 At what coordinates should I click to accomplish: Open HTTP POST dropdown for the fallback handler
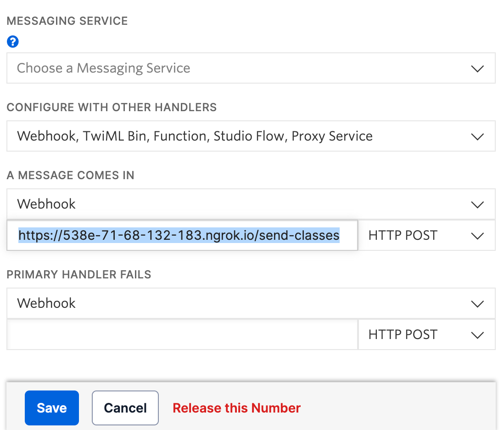tap(427, 334)
